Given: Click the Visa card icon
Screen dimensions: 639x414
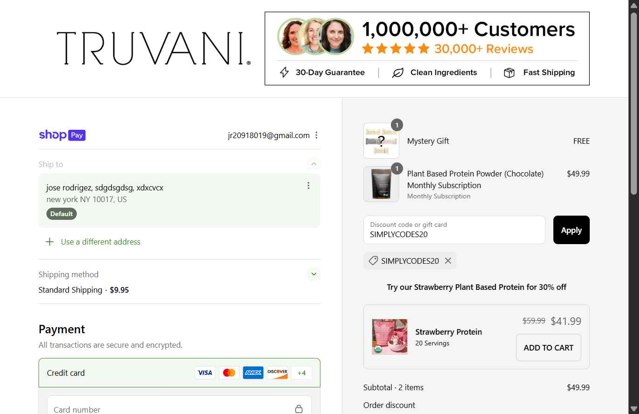Looking at the screenshot, I should click(205, 372).
